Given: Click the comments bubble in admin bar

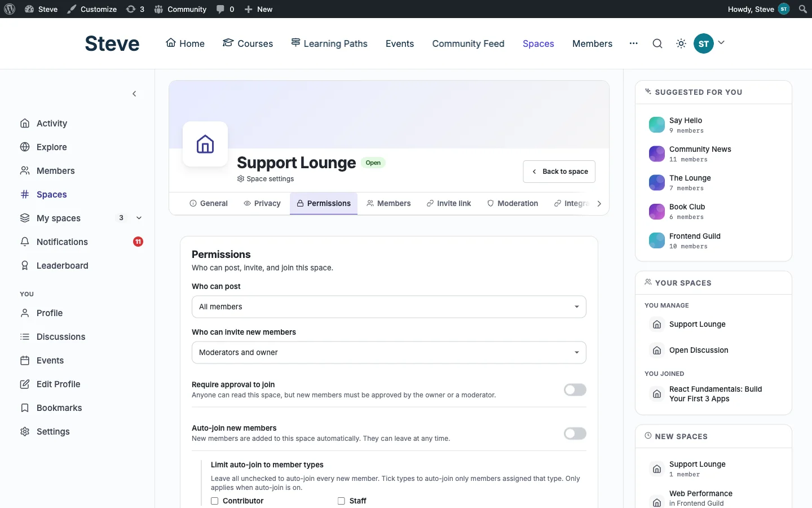Looking at the screenshot, I should [225, 9].
